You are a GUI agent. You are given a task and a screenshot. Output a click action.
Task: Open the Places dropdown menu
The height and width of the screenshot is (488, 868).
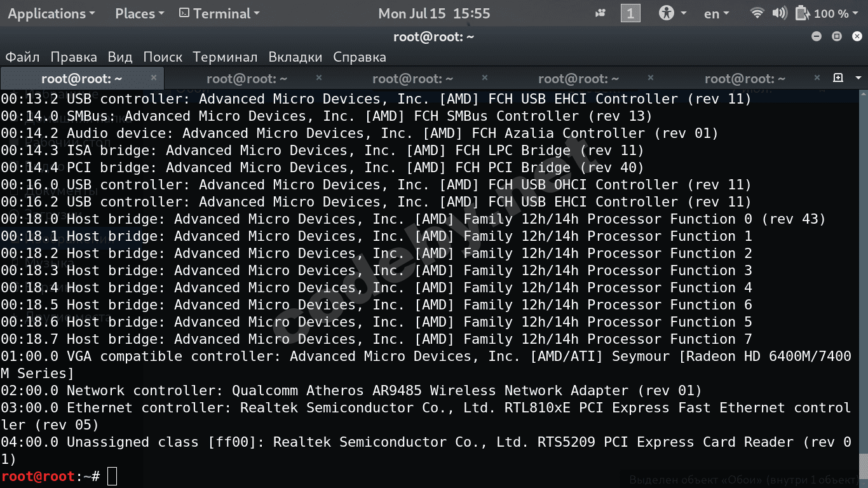click(139, 13)
